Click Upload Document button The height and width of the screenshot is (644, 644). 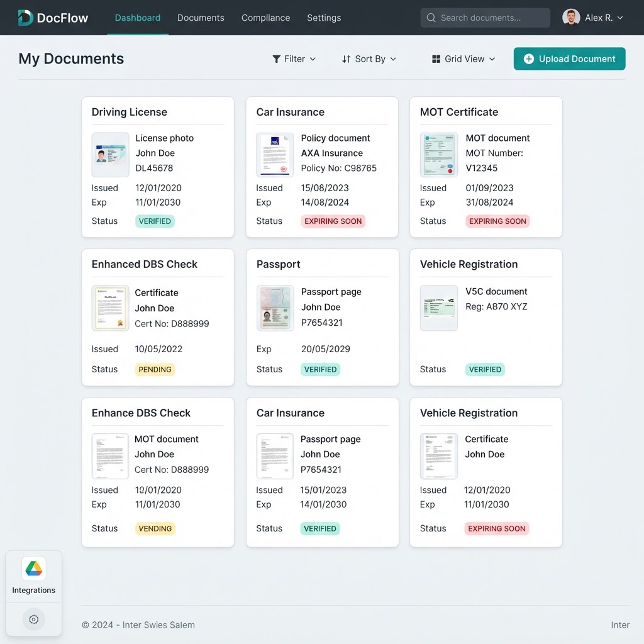(x=569, y=58)
